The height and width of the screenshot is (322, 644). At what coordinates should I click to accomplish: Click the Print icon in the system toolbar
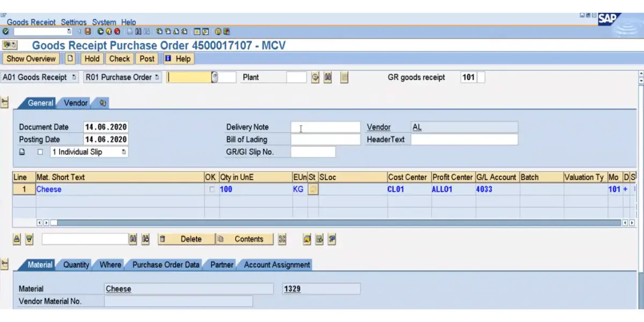[x=129, y=31]
